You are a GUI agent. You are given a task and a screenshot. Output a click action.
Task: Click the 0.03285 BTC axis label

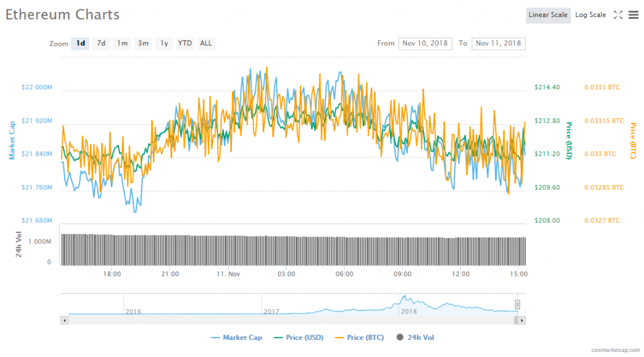tap(604, 188)
